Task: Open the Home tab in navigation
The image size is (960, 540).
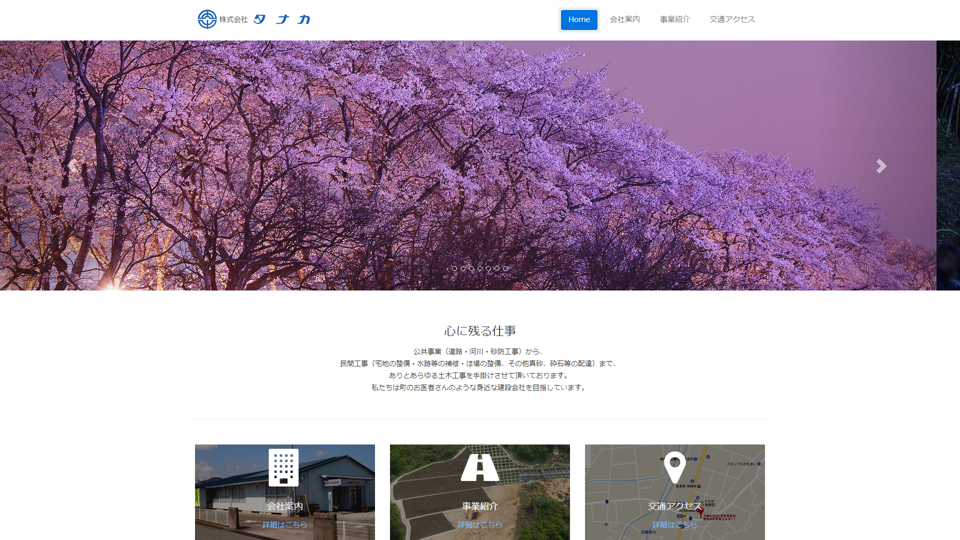Action: pos(579,19)
